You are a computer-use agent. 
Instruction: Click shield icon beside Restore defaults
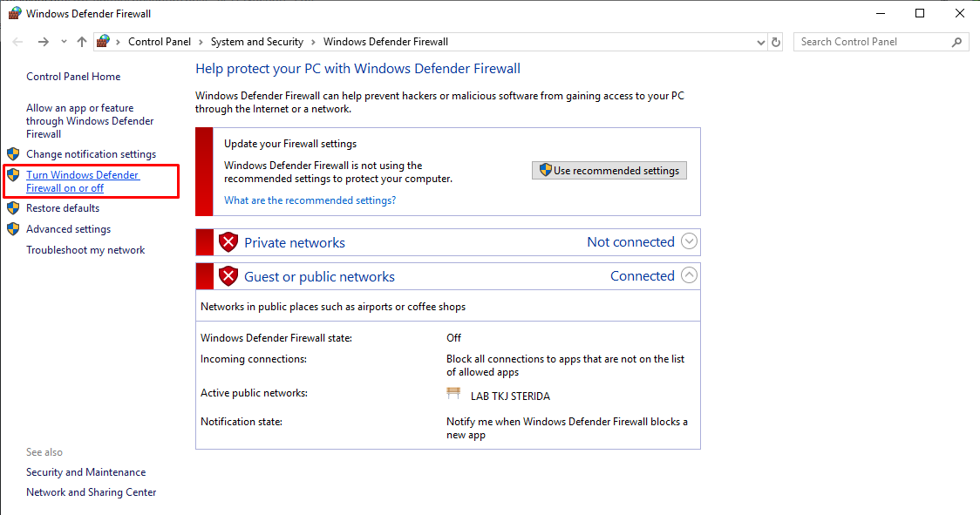[13, 208]
